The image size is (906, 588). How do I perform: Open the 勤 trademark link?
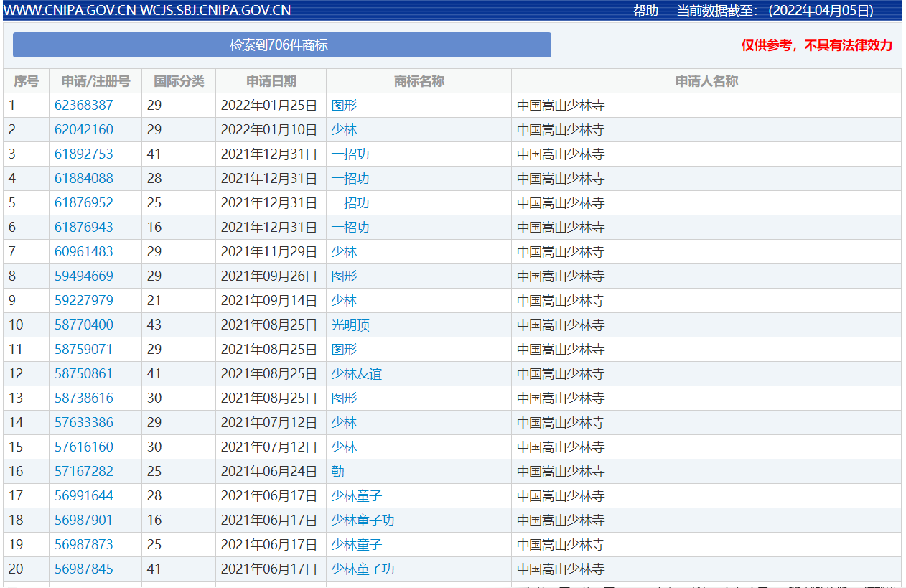tap(337, 471)
